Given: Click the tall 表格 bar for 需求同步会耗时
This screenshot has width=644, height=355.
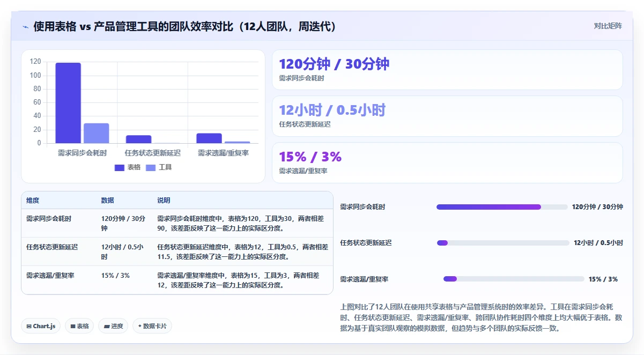Looking at the screenshot, I should pos(68,103).
